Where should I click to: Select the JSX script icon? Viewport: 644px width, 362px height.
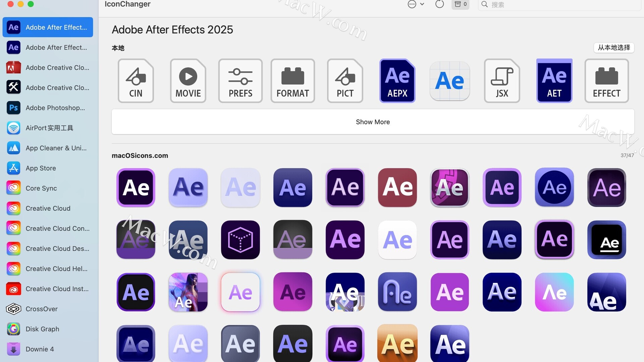pos(502,81)
